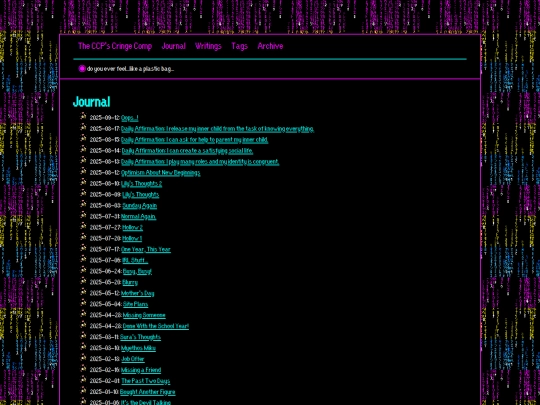
Task: Open the 'Lily's Thoughts 2' entry
Action: point(142,184)
